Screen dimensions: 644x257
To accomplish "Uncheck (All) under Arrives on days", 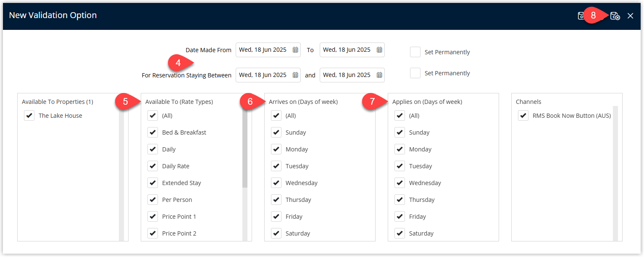I will click(276, 115).
